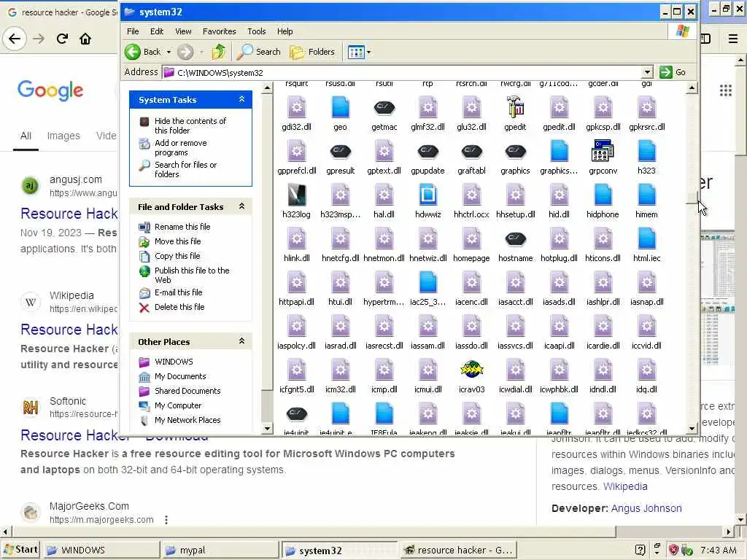Click Copy this file
The width and height of the screenshot is (747, 560).
177,256
